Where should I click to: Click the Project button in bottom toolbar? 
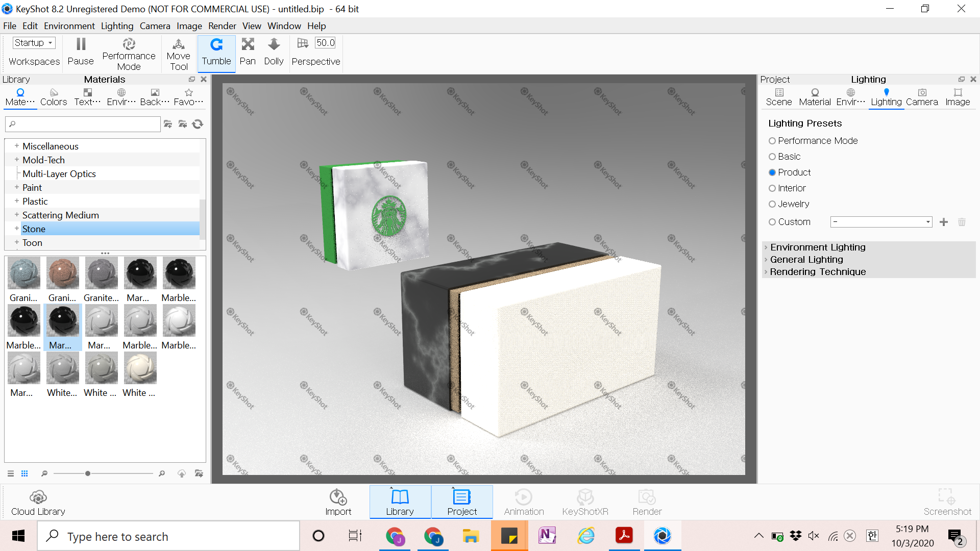462,503
